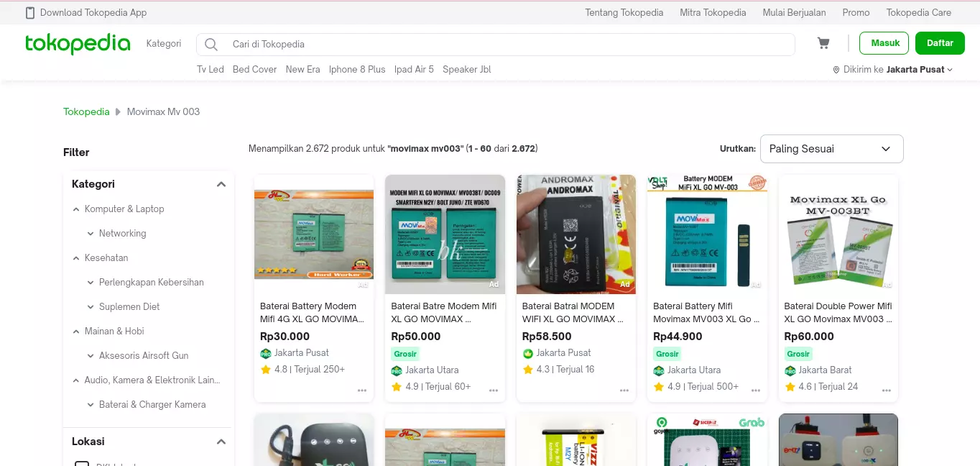Click the star rating icon beside 4.8
The width and height of the screenshot is (980, 466).
(266, 370)
